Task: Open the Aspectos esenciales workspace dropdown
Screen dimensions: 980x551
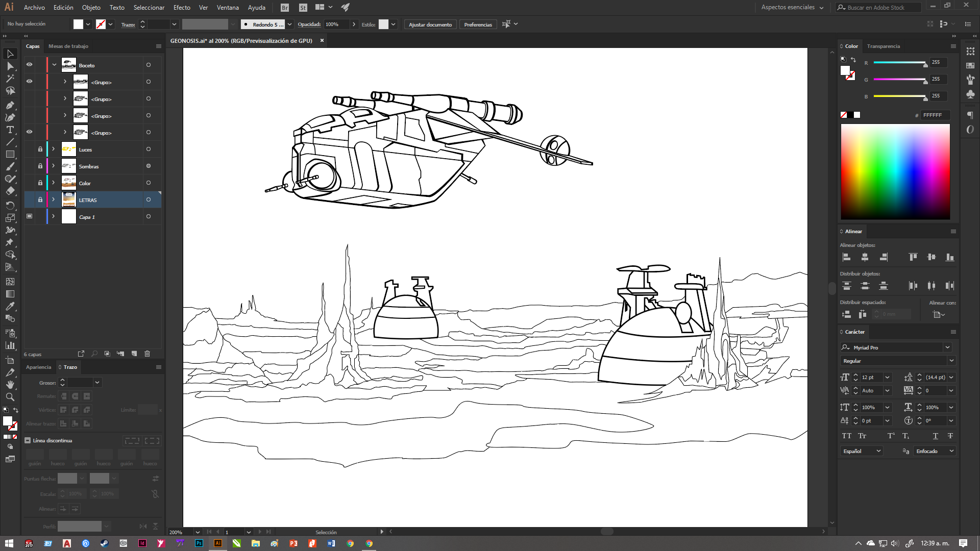Action: 792,8
